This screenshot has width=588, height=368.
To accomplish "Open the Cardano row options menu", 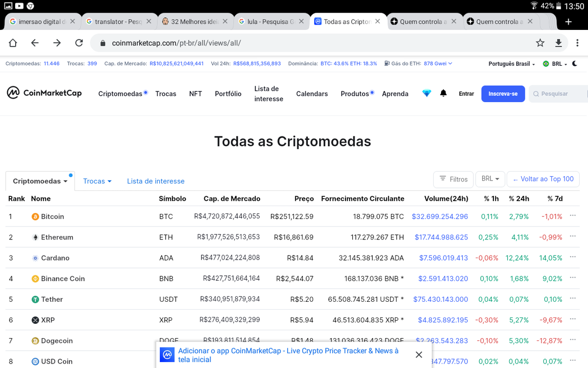I will [x=573, y=257].
